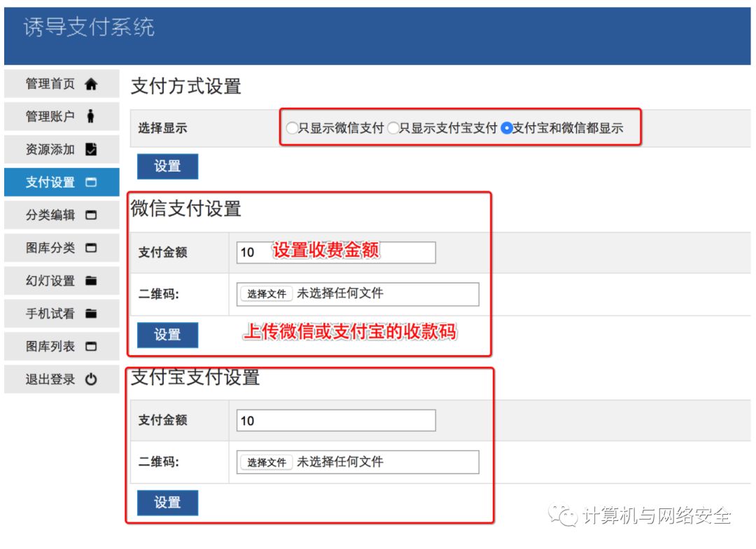Select the 支付宝和微信都显示 radio option

click(507, 128)
